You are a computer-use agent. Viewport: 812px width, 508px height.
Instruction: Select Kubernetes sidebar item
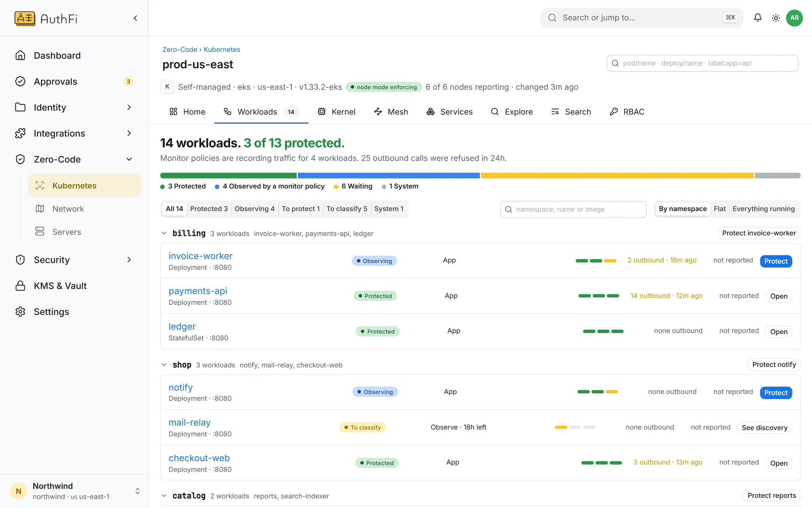click(85, 186)
